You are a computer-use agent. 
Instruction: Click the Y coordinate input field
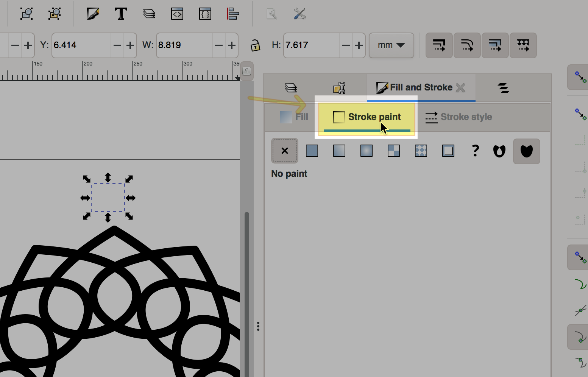[81, 45]
